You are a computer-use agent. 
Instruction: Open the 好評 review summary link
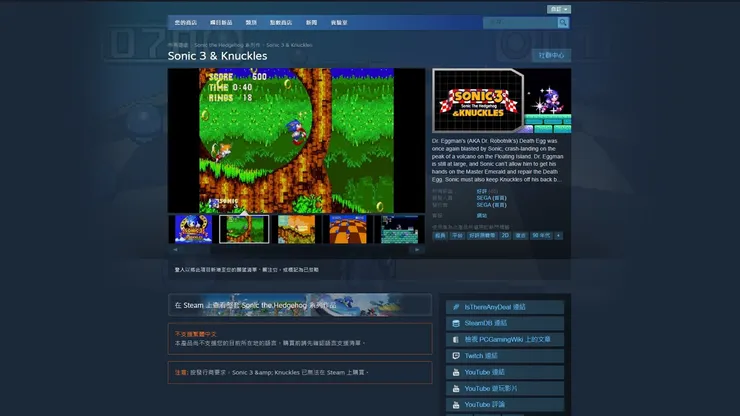(482, 191)
